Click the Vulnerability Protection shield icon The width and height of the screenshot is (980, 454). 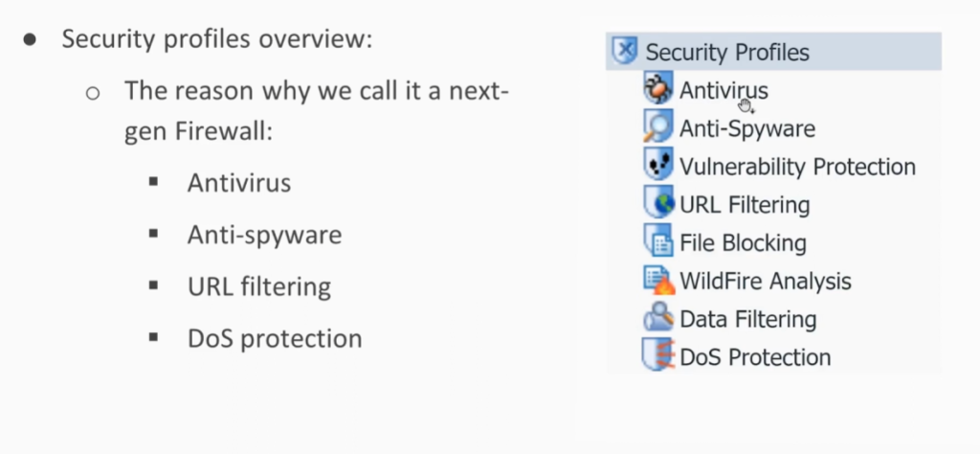658,166
